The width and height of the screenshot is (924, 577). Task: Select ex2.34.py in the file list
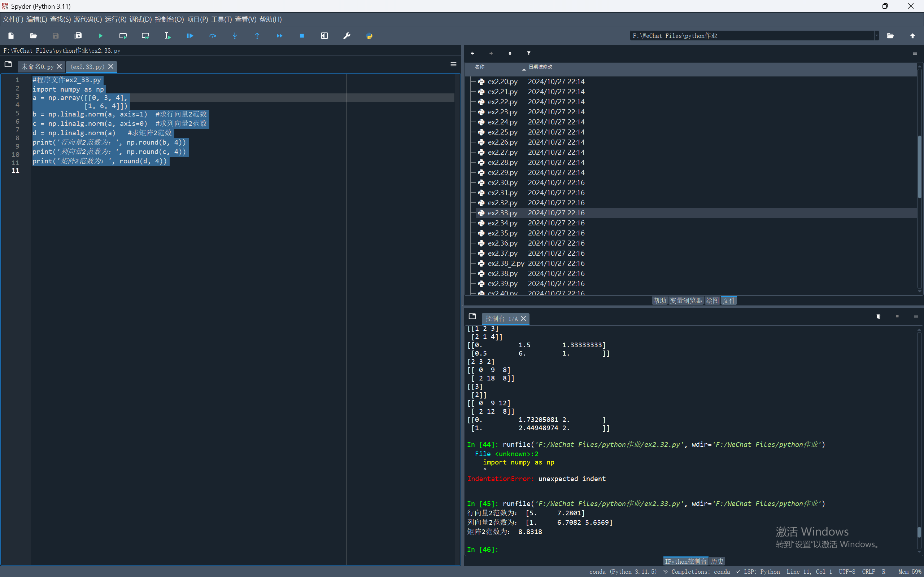pyautogui.click(x=502, y=223)
